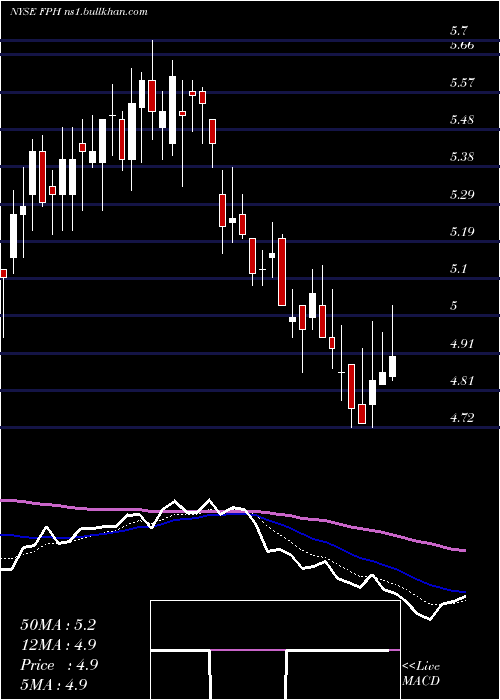The height and width of the screenshot is (700, 500).
Task: Click the 4.91 price axis label
Action: click(462, 343)
